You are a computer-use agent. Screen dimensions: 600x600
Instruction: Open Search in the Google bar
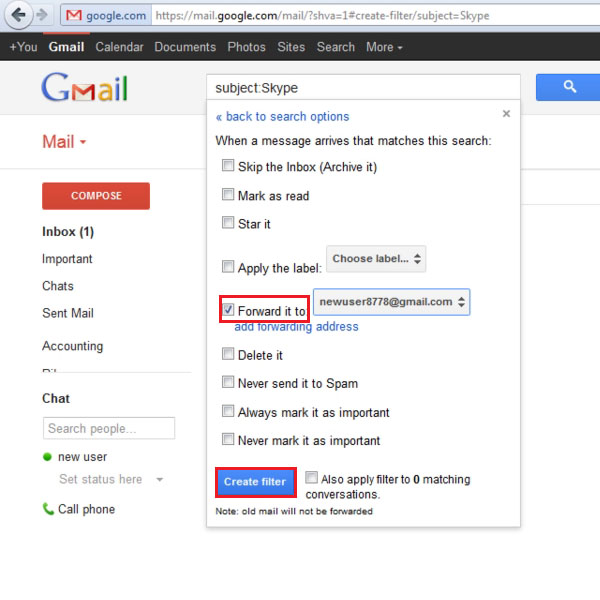(x=336, y=47)
